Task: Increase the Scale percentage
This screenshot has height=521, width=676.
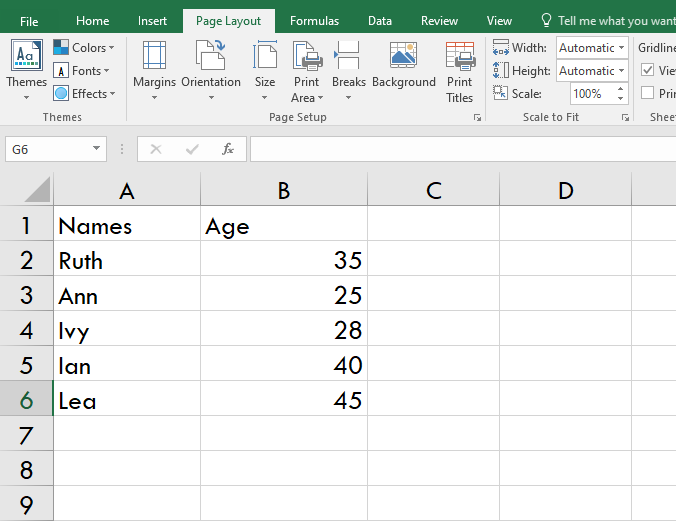Action: pos(620,89)
